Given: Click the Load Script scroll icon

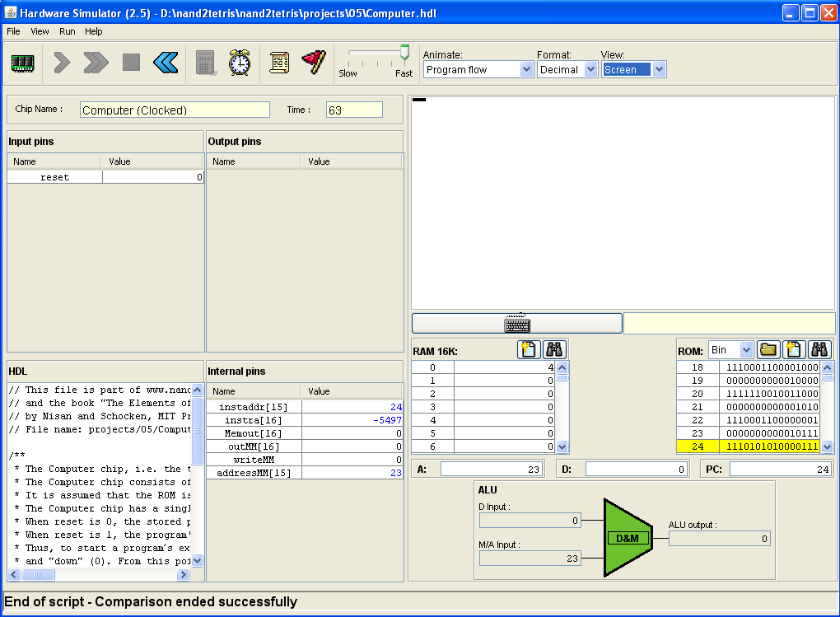Looking at the screenshot, I should [279, 63].
